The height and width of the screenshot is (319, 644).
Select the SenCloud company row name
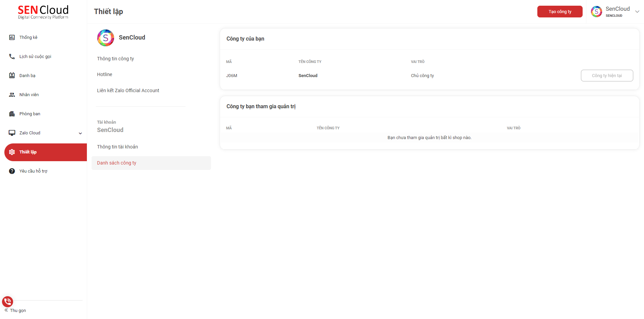308,76
